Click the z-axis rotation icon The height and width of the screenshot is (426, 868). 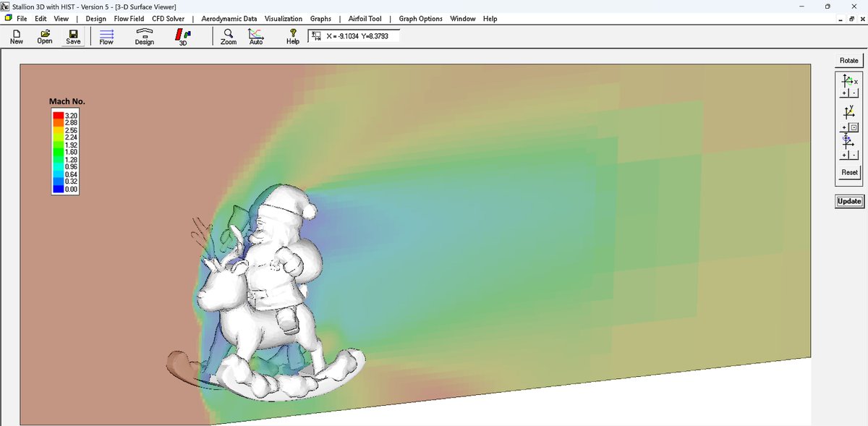tap(848, 140)
